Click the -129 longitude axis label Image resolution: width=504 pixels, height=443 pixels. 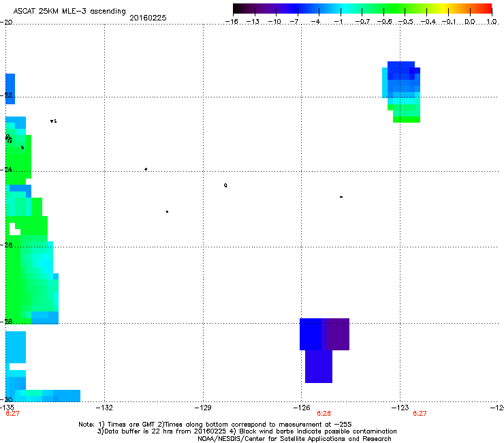pyautogui.click(x=203, y=408)
